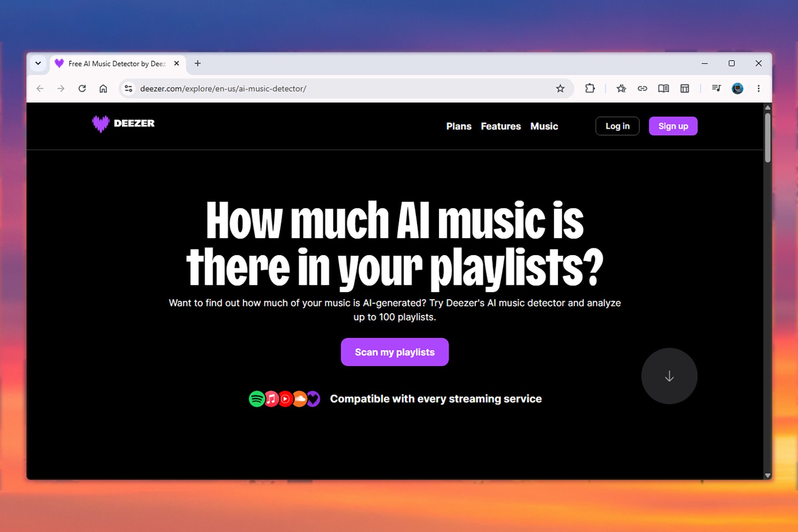Click the YouTube Music service icon
Viewport: 798px width, 532px height.
pos(285,399)
